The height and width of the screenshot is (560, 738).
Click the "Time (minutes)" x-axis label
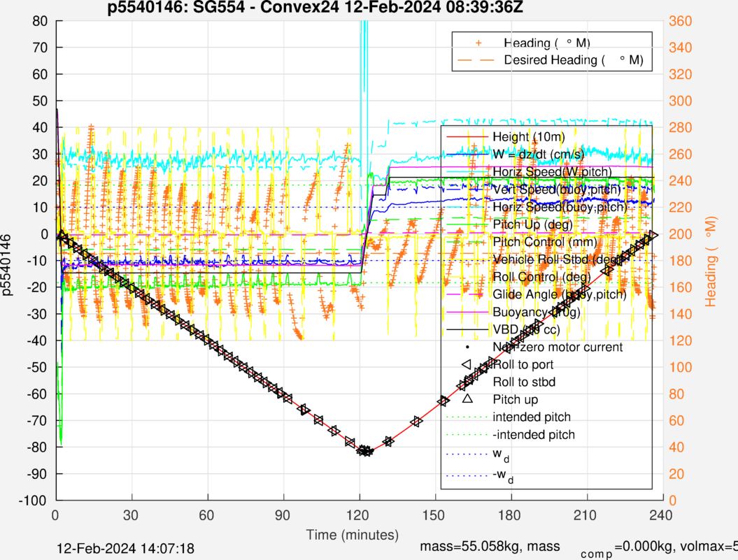(x=353, y=535)
